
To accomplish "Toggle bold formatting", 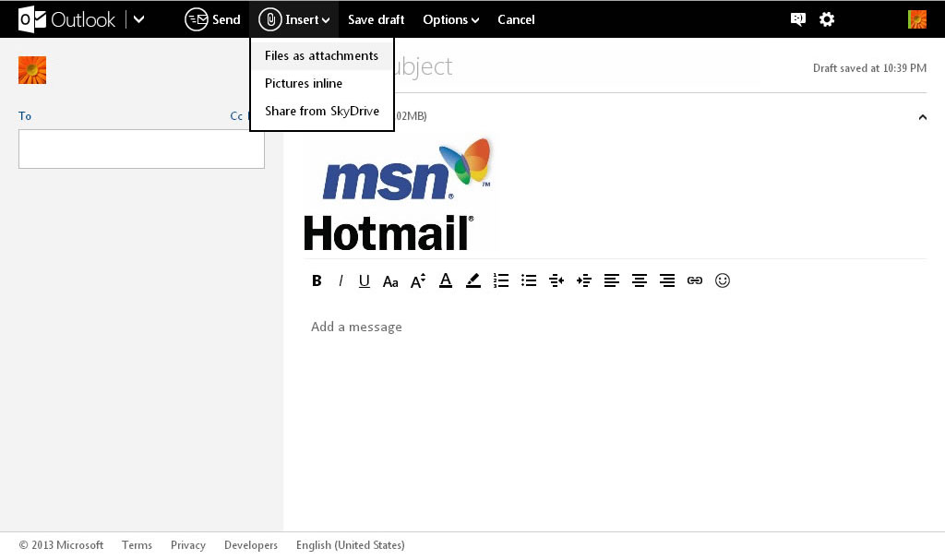I will coord(317,280).
